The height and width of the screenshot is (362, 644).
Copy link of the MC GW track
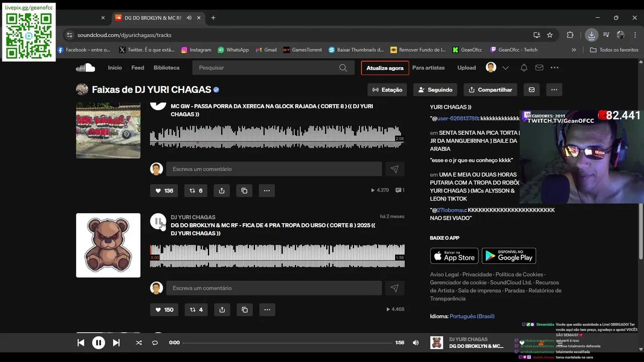click(245, 191)
